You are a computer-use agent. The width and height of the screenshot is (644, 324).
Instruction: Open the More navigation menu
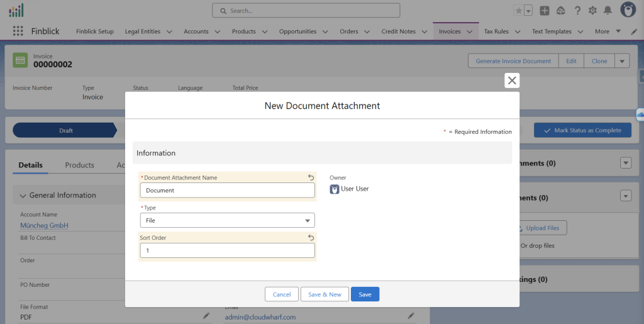pos(607,31)
